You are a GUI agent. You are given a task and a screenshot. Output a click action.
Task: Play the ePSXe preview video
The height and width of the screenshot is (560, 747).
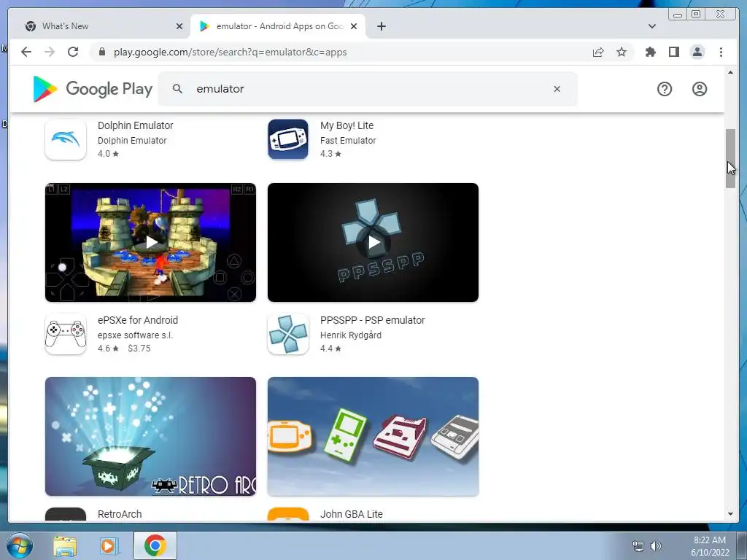150,242
